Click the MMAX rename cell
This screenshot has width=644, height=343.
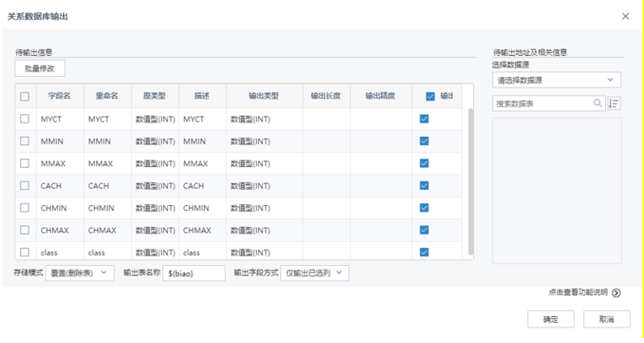[x=108, y=164]
